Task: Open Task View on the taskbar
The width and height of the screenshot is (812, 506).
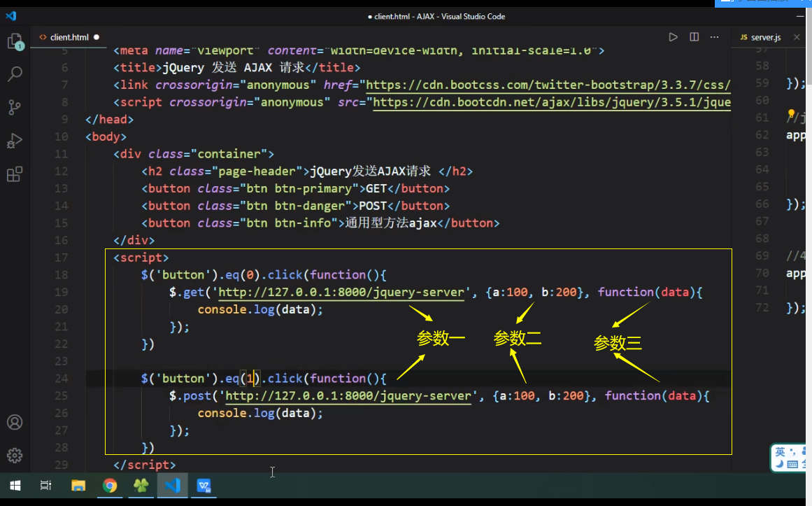Action: [46, 486]
